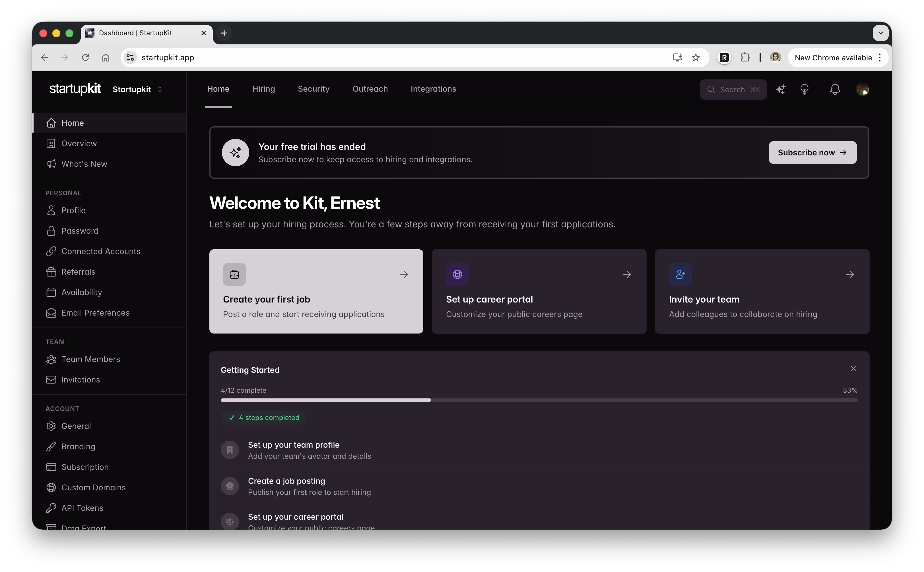Open Chrome extensions puzzle icon
Viewport: 924px width, 572px height.
tap(745, 57)
